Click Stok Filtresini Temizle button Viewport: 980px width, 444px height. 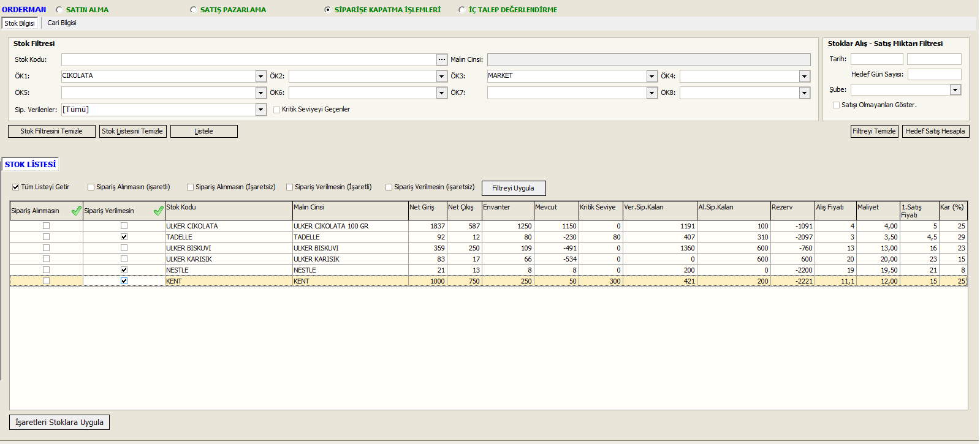coord(51,131)
